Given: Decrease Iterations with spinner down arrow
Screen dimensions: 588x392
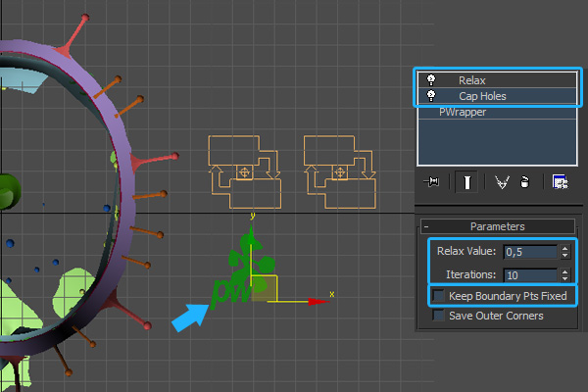Looking at the screenshot, I should (564, 279).
